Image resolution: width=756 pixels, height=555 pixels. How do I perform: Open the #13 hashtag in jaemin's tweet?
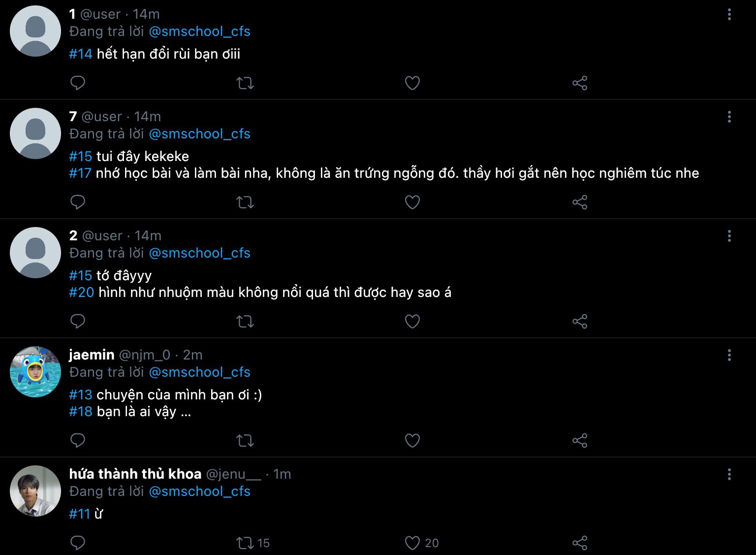(81, 395)
